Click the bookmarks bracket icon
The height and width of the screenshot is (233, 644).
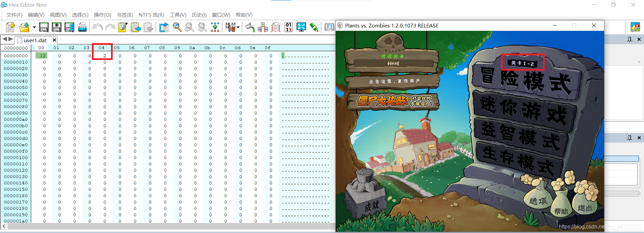263,27
